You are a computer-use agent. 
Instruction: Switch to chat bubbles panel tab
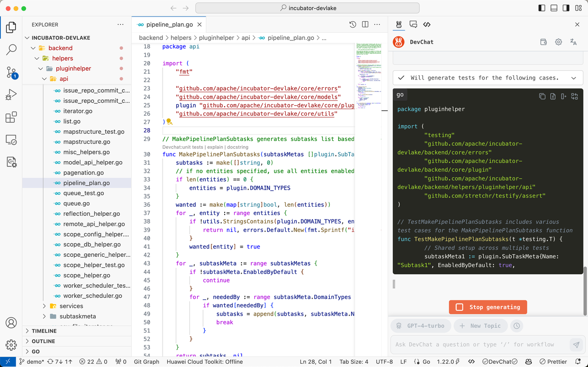413,24
